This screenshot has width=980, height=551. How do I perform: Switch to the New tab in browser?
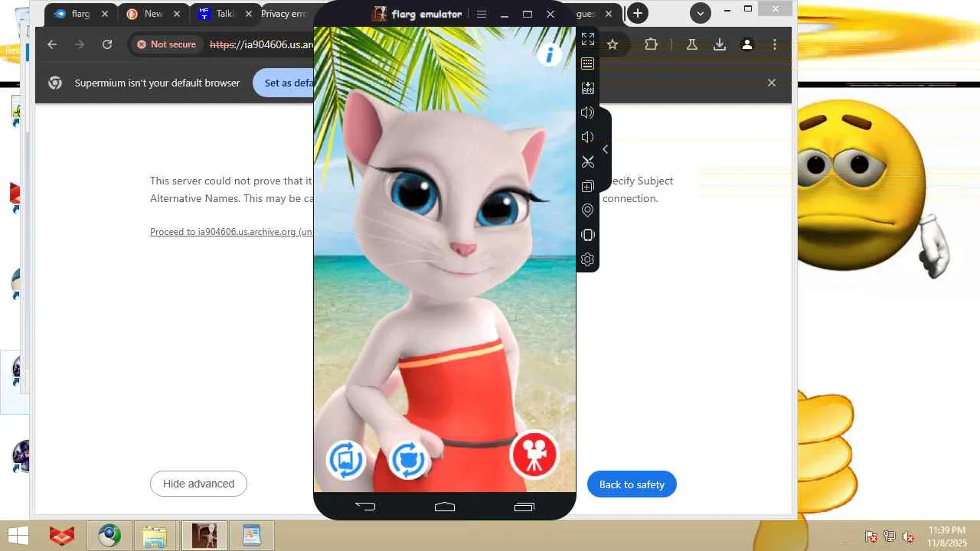click(153, 14)
